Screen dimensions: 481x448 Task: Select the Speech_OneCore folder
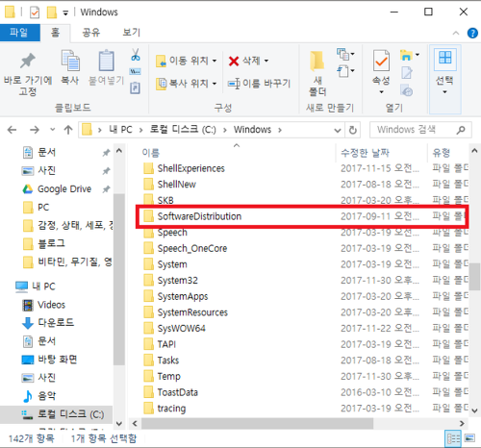pyautogui.click(x=192, y=249)
